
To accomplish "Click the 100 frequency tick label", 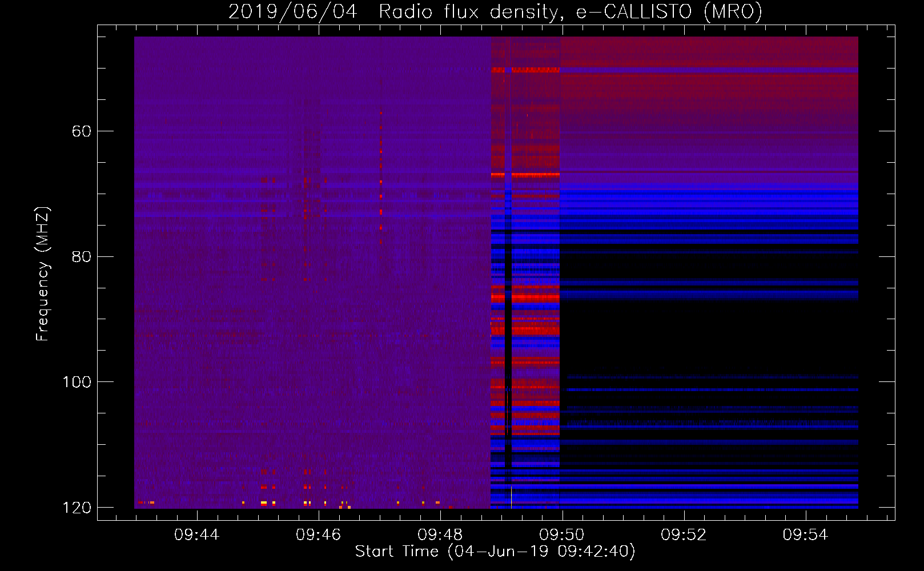I will click(x=77, y=382).
